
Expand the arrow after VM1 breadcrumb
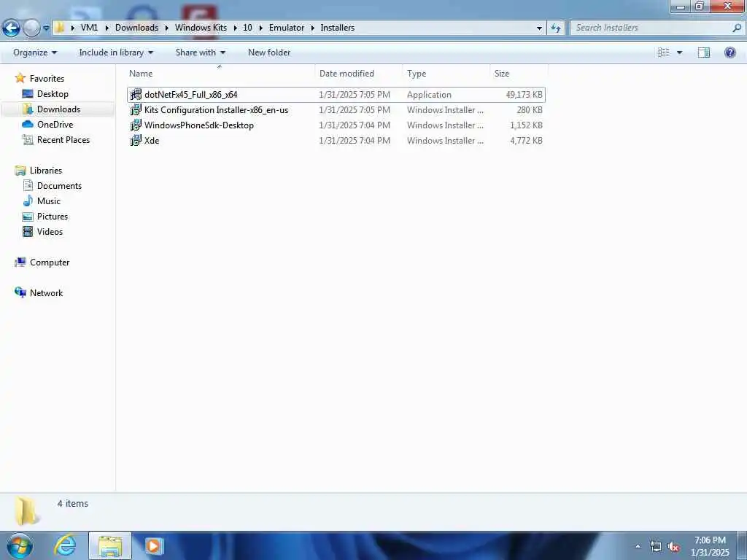107,28
